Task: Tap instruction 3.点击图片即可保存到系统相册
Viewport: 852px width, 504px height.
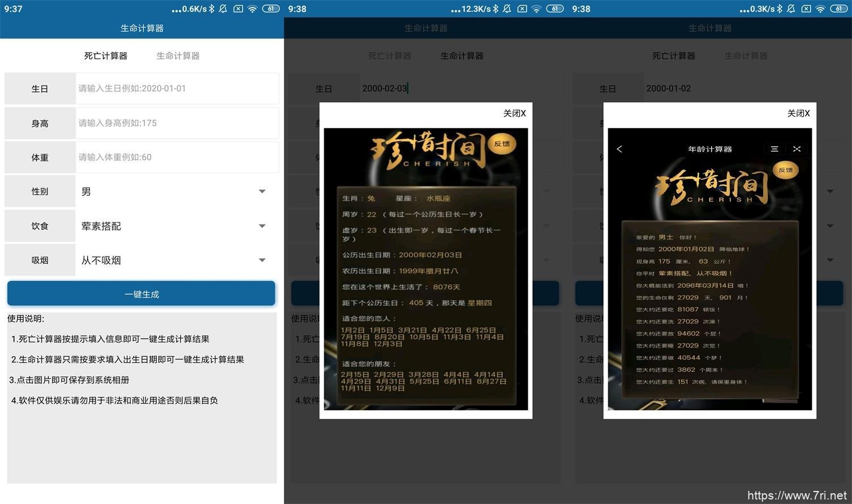Action: (69, 380)
